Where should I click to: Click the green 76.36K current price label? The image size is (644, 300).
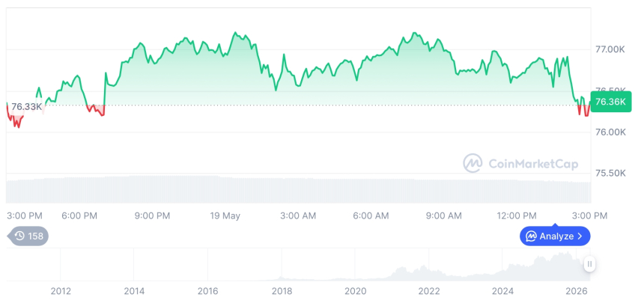click(x=611, y=102)
